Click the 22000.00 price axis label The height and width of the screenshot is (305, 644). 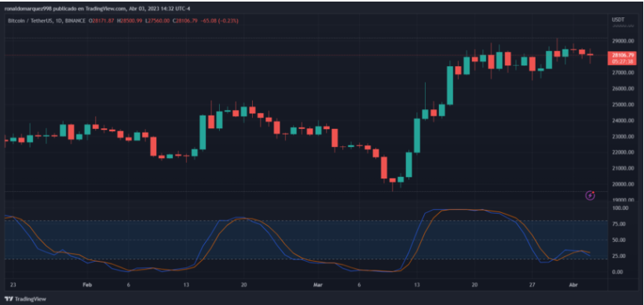pyautogui.click(x=622, y=152)
